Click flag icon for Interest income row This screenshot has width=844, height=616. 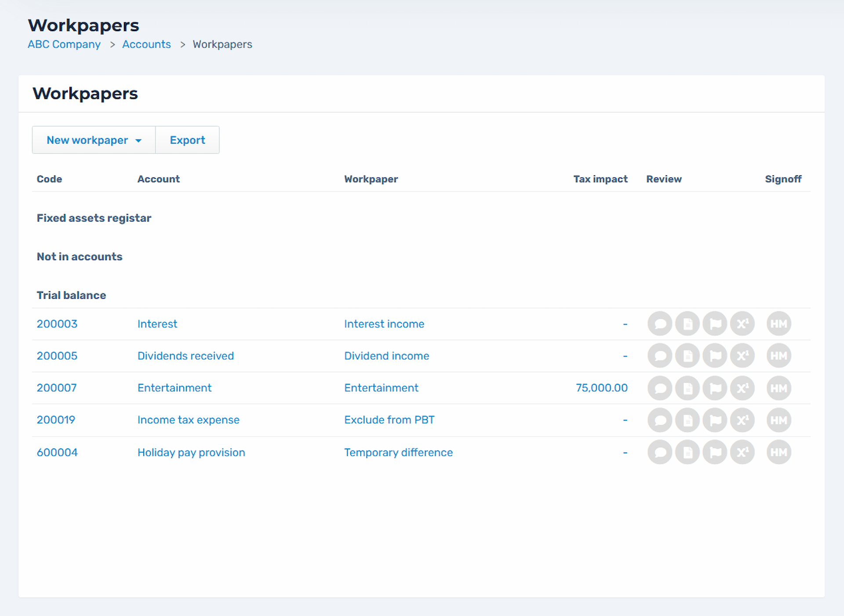click(x=715, y=324)
